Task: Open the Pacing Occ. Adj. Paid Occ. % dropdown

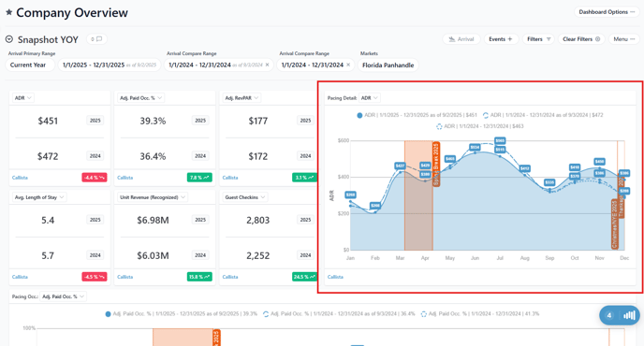Action: 63,296
